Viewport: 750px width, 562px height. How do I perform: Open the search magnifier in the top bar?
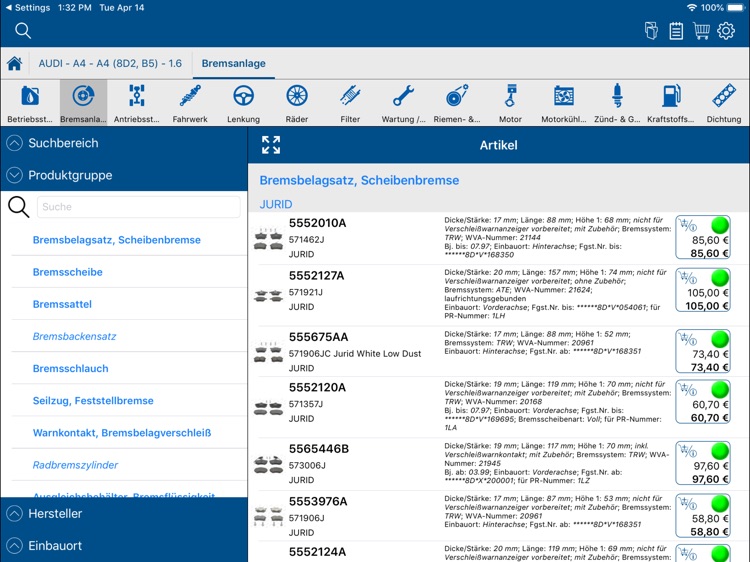22,31
